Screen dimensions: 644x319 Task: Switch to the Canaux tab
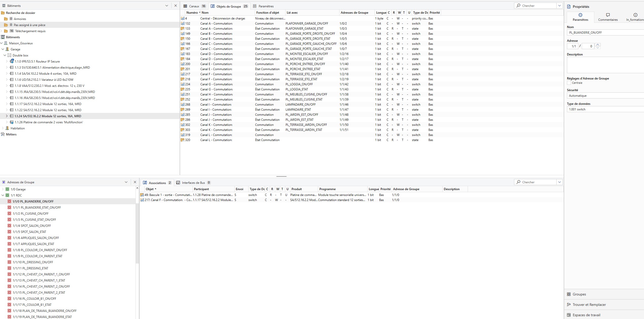point(194,6)
